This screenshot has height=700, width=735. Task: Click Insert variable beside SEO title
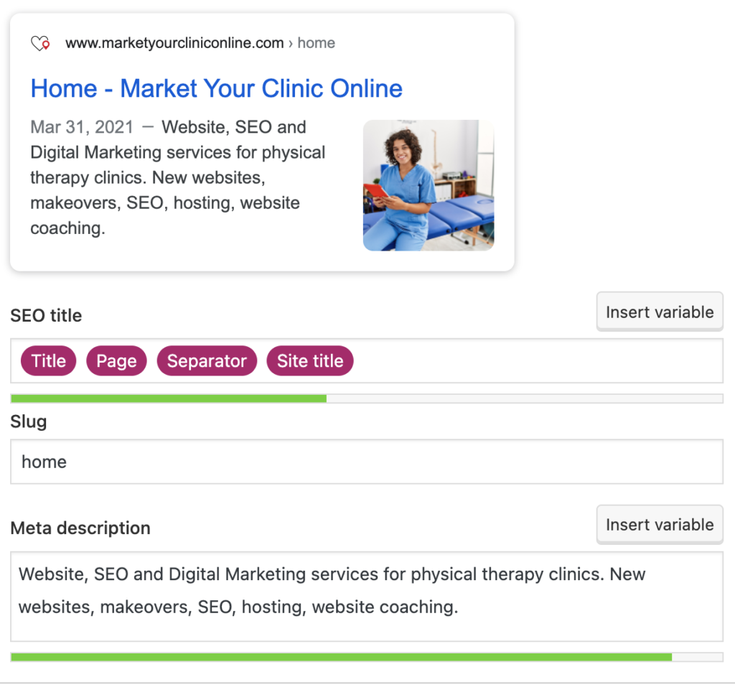pyautogui.click(x=660, y=312)
